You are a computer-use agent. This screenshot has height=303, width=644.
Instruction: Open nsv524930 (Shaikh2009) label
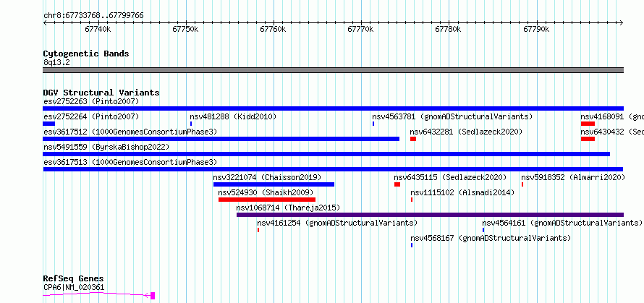[266, 192]
